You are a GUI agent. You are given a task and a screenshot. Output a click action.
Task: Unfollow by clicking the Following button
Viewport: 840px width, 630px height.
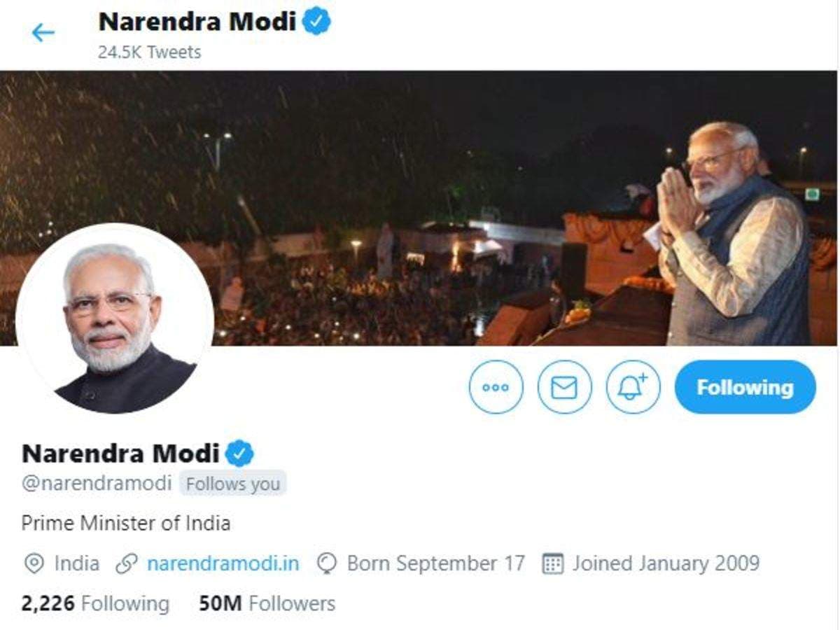pyautogui.click(x=745, y=386)
